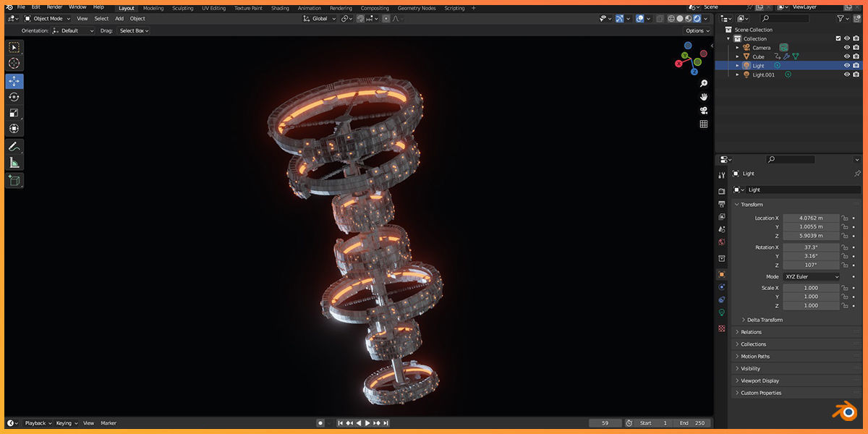
Task: Click the Rotation X value field
Action: [810, 247]
